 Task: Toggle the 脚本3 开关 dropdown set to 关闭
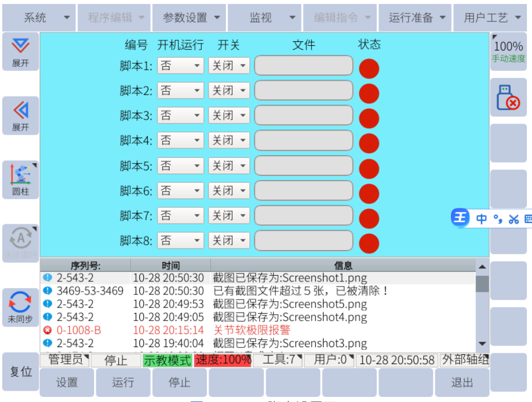tap(229, 116)
